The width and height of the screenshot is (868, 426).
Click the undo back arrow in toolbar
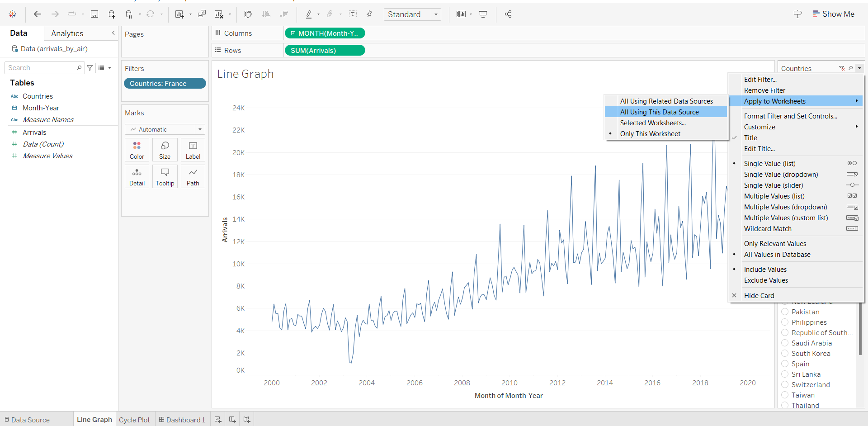click(38, 14)
